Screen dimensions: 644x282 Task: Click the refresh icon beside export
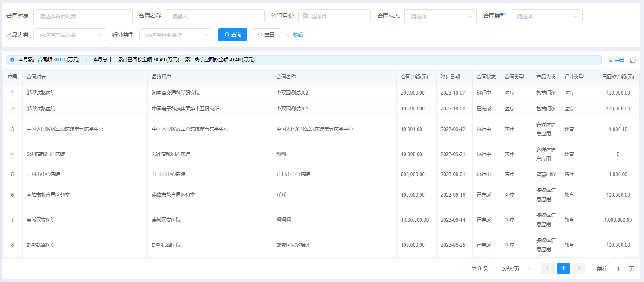tap(633, 60)
